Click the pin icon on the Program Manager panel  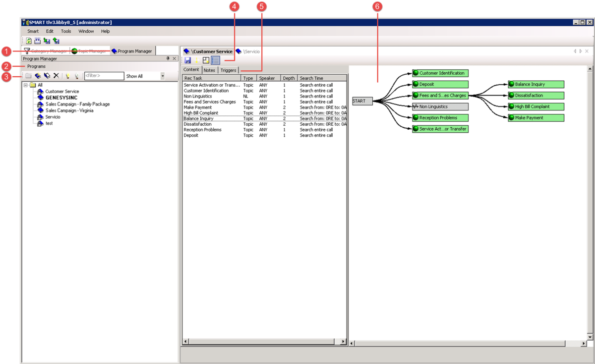tap(167, 58)
